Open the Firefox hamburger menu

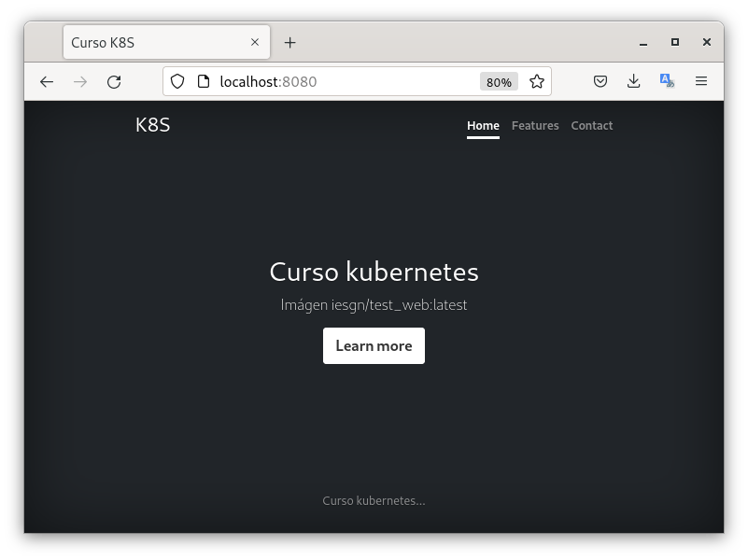coord(701,82)
